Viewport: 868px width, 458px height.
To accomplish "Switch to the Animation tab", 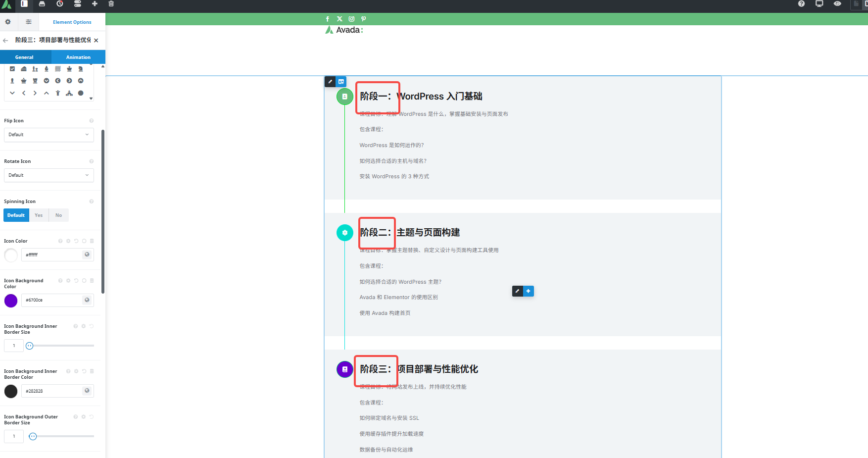I will tap(78, 57).
